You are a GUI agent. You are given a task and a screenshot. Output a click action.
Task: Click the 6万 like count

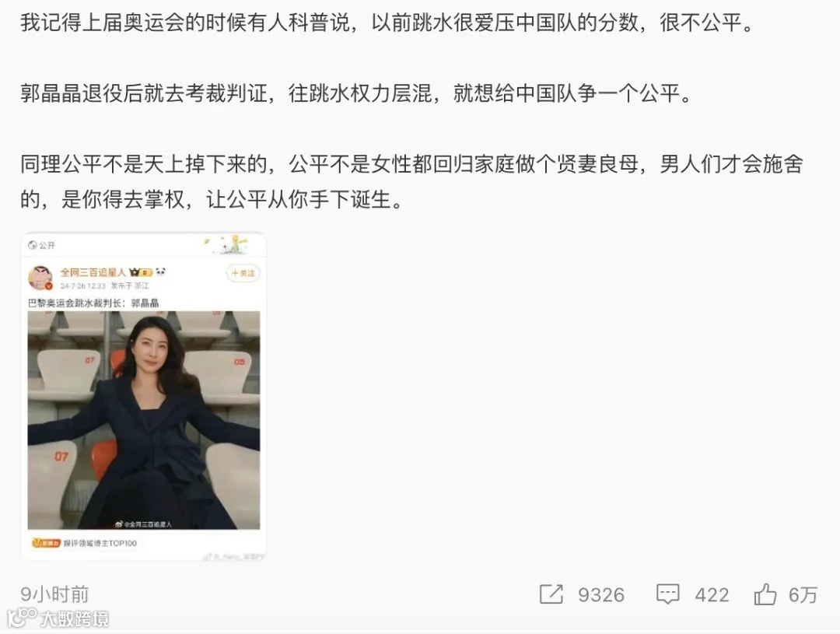pos(803,595)
